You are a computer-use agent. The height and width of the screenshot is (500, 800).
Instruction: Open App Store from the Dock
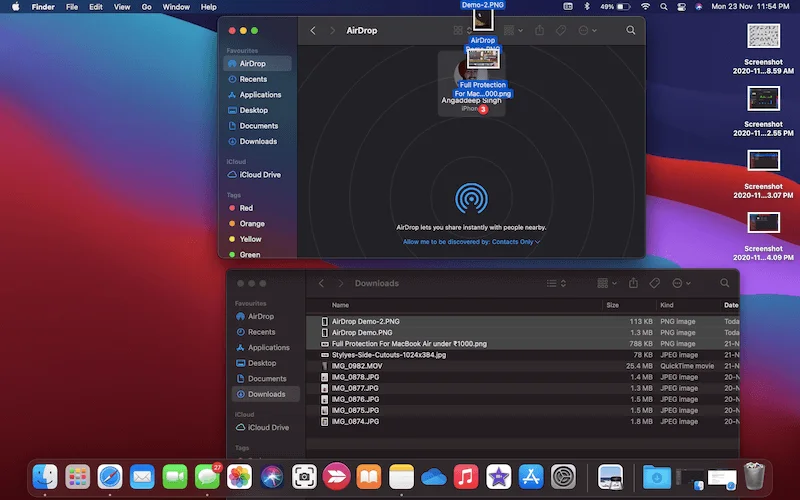[x=531, y=477]
